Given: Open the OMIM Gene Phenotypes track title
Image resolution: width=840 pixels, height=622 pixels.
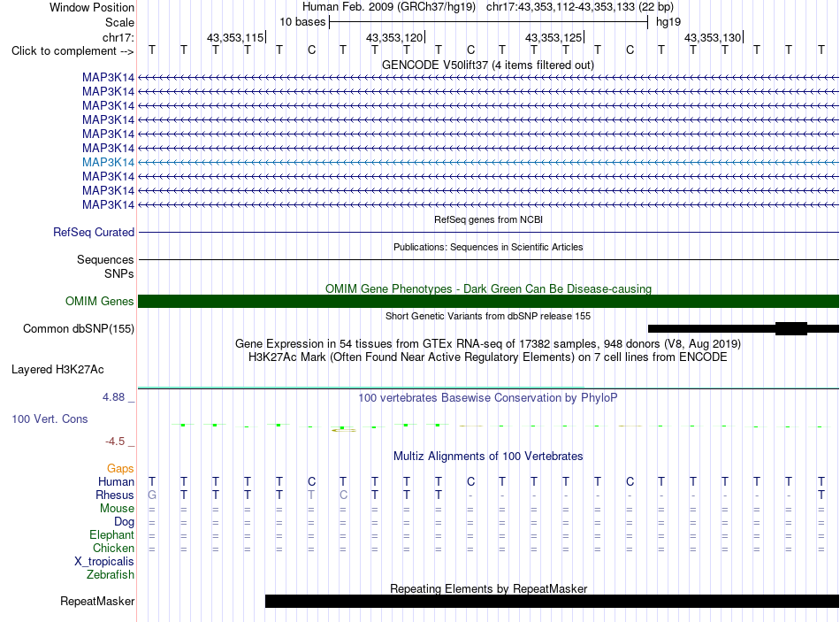Looking at the screenshot, I should [488, 288].
